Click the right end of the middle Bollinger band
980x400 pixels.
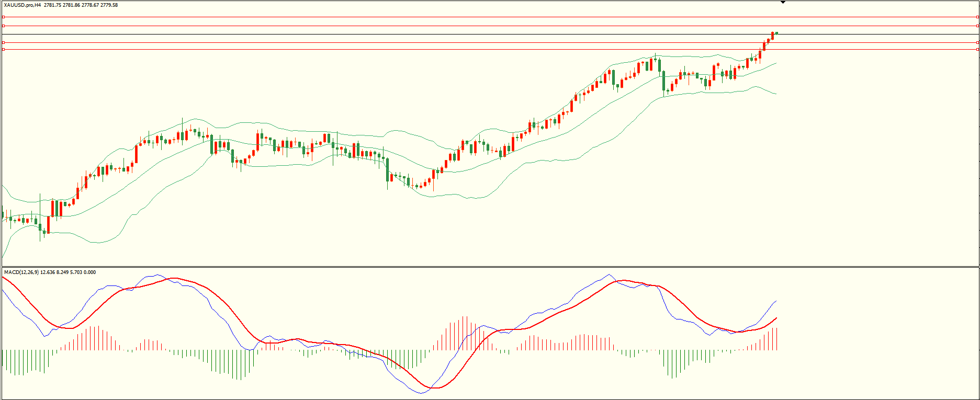[x=775, y=63]
